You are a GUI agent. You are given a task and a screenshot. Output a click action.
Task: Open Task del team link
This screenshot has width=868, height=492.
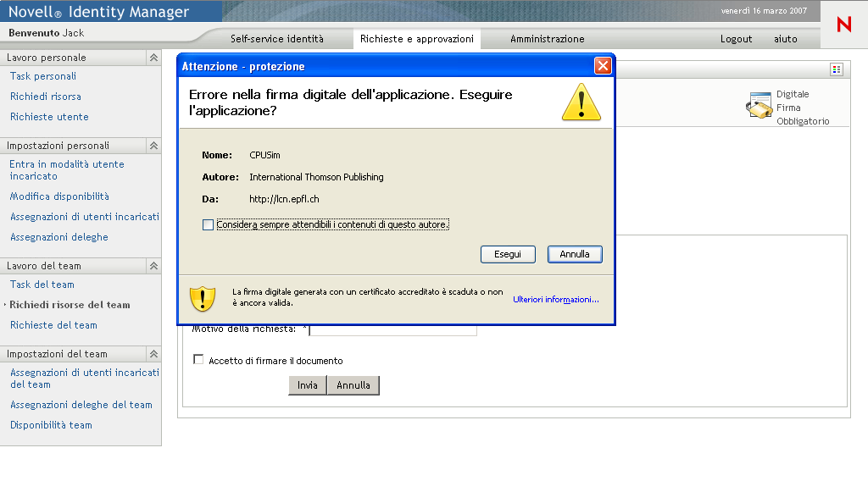[42, 285]
